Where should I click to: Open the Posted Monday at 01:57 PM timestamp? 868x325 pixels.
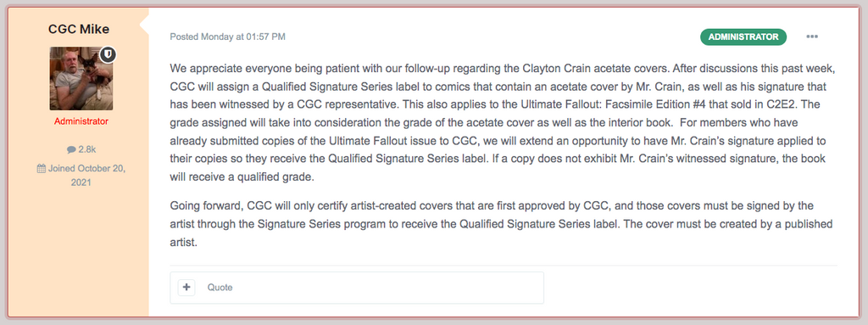coord(227,37)
